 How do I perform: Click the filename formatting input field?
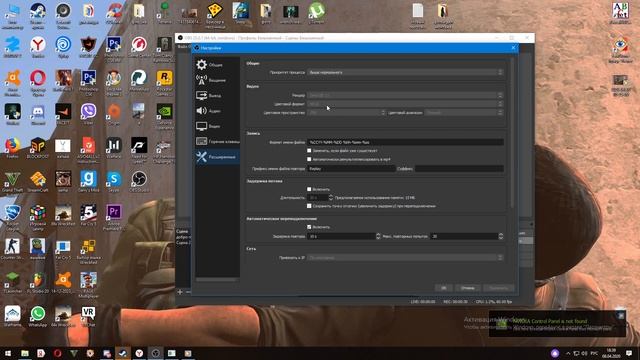(405, 142)
